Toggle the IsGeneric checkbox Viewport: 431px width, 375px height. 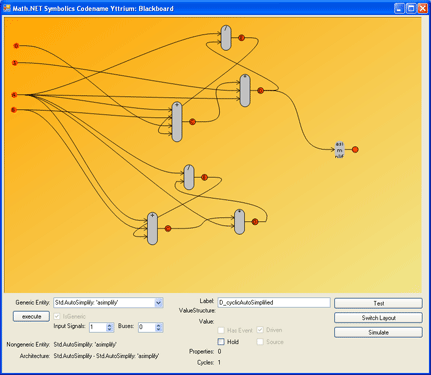[57, 316]
